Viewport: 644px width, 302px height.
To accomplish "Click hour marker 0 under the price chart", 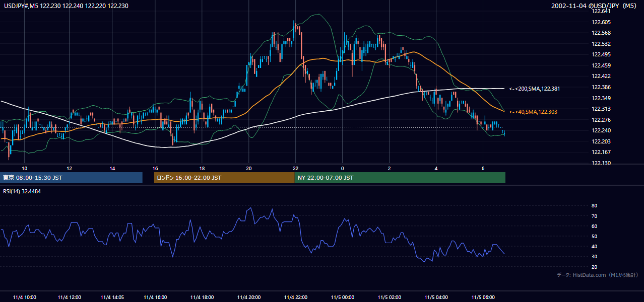I will [x=342, y=168].
